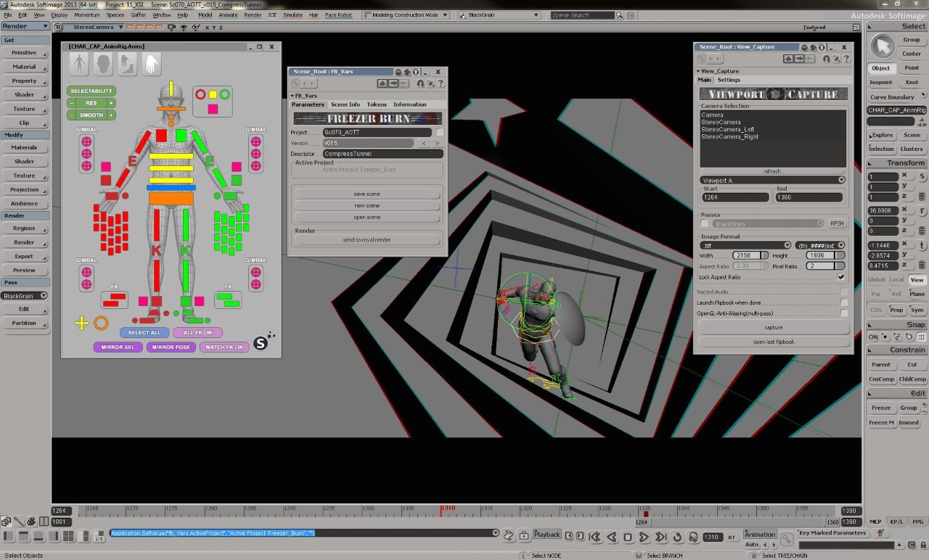Click the orange rotate circle icon
This screenshot has height=560, width=929.
101,324
